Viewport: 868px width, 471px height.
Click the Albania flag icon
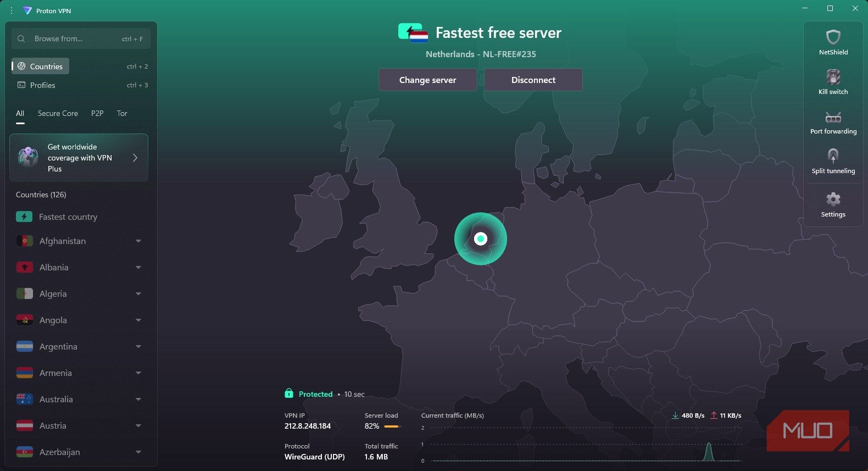[25, 267]
